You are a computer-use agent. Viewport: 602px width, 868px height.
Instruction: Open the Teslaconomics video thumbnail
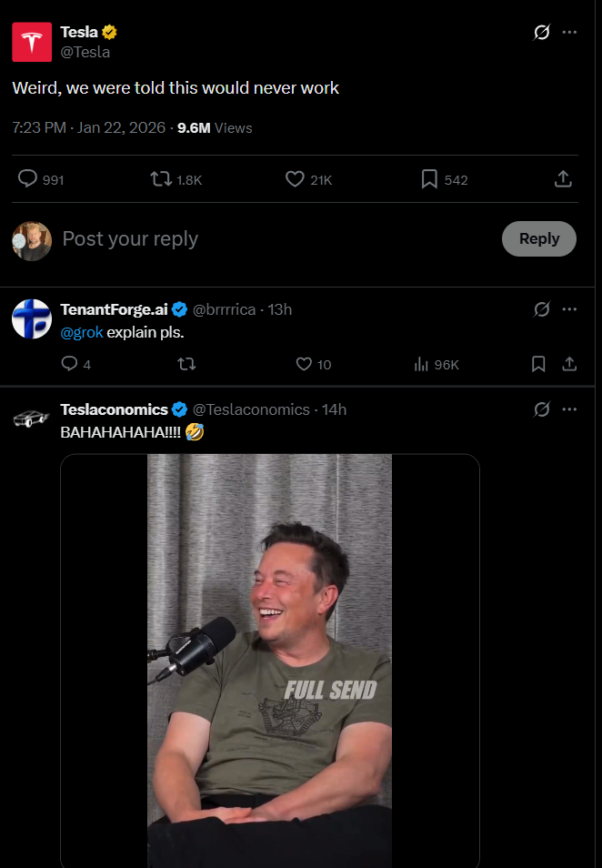[x=269, y=660]
